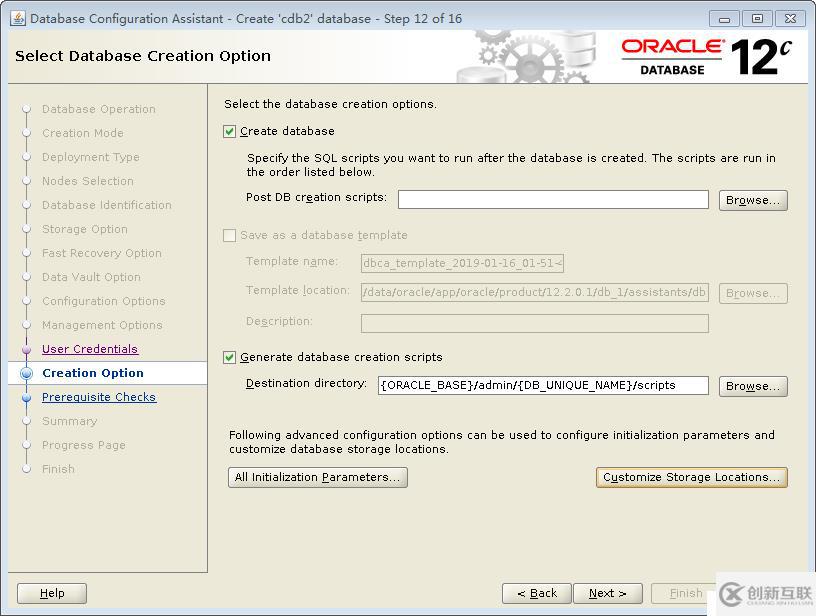Click the Prerequisite Checks step bullet marker
Image resolution: width=816 pixels, height=616 pixels.
pyautogui.click(x=27, y=398)
